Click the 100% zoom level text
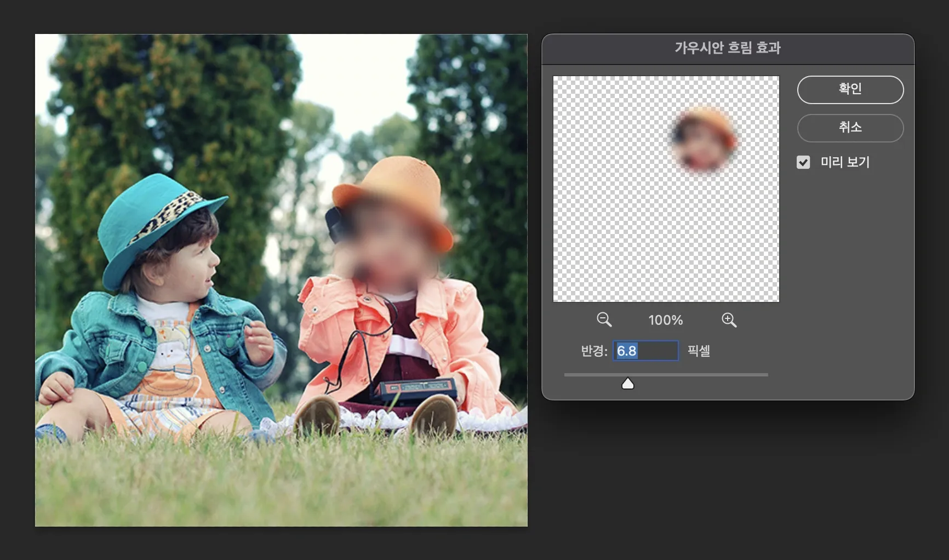The height and width of the screenshot is (560, 949). [665, 320]
